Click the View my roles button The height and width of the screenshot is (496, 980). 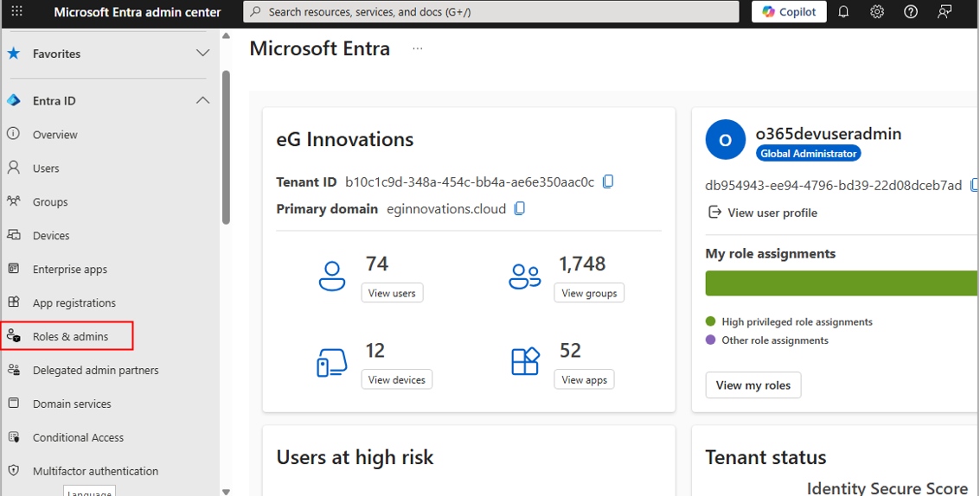[x=753, y=385]
